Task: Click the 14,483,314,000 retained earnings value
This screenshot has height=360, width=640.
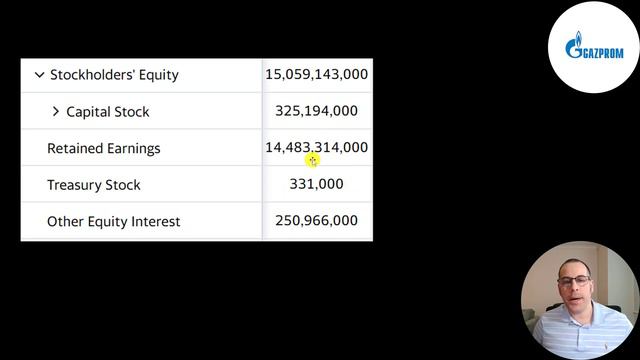Action: click(317, 147)
